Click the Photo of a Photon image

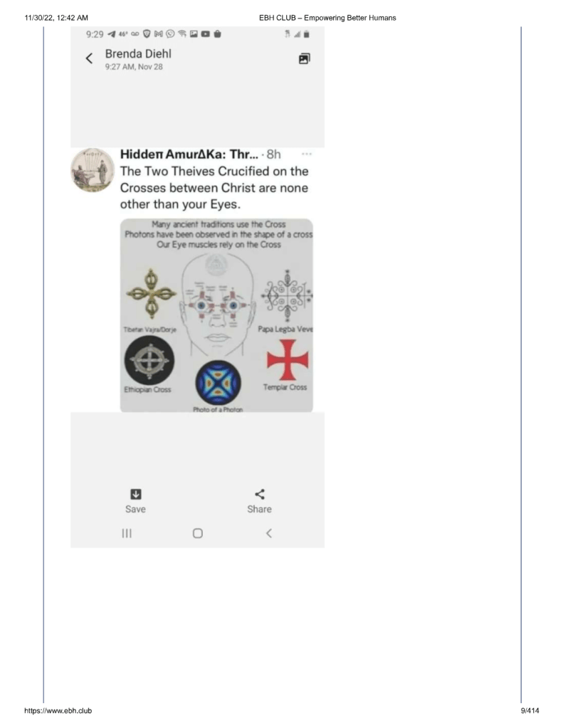[x=219, y=383]
